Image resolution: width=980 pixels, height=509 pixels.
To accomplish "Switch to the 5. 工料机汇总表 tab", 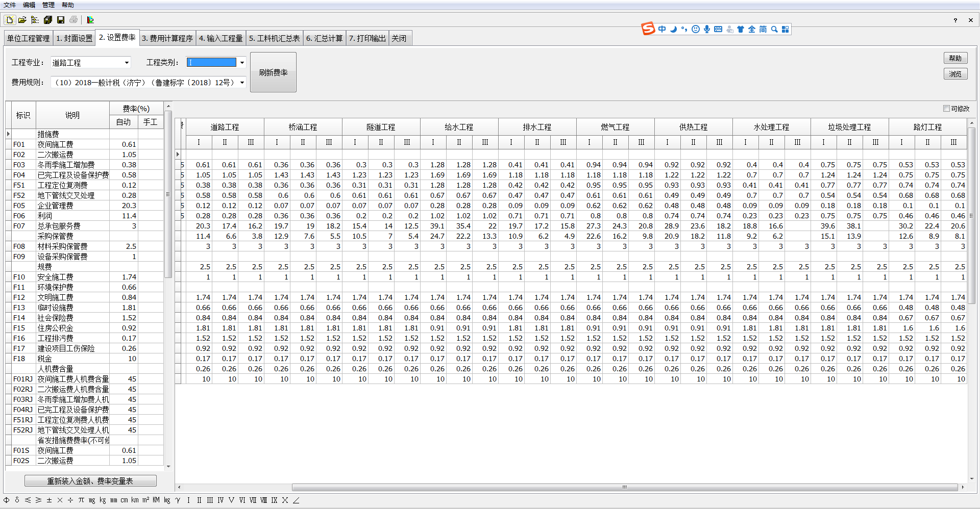I will pos(275,39).
